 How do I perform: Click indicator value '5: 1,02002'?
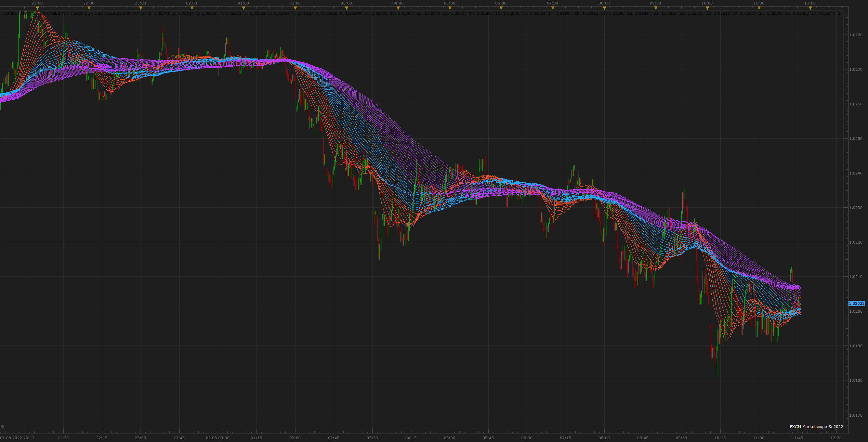click(255, 13)
